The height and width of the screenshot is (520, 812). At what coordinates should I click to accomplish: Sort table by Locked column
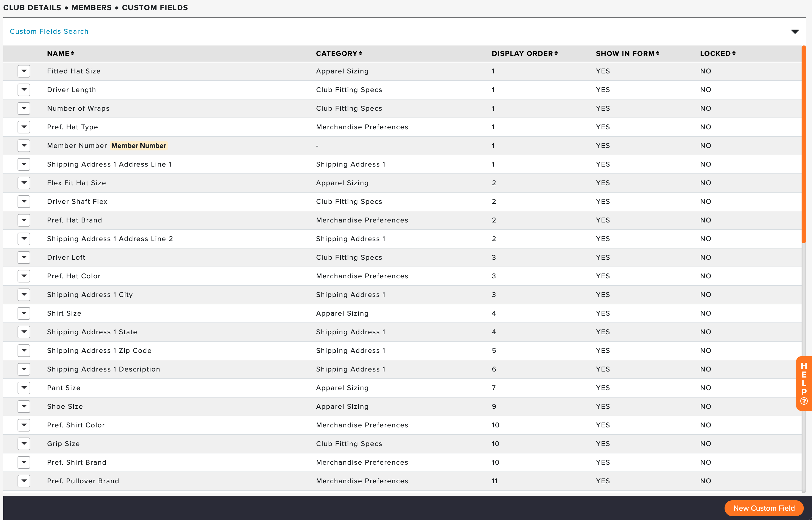click(718, 53)
